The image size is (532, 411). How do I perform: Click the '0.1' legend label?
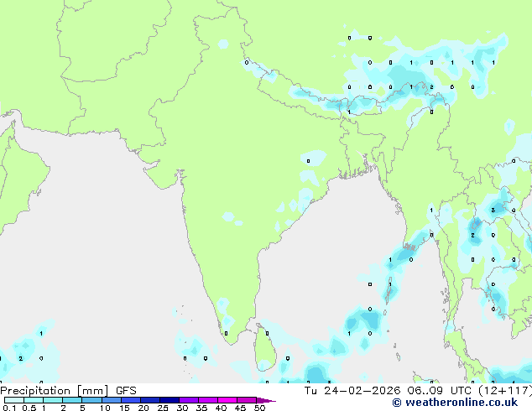pos(9,408)
